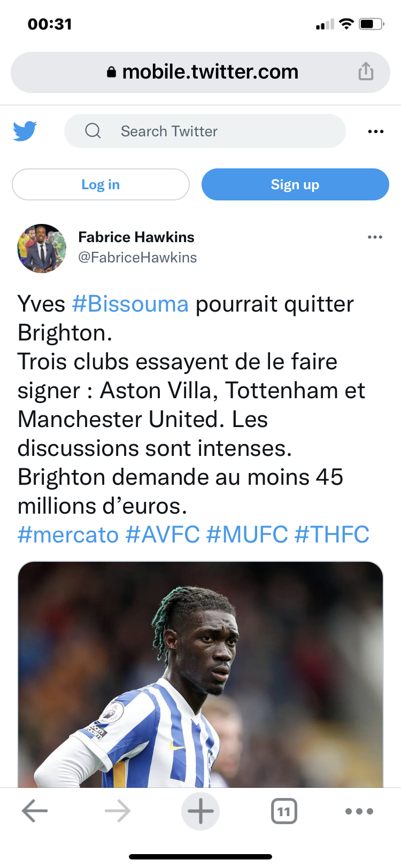Viewport: 401px width, 868px height.
Task: Open the #THFC hashtag
Action: [332, 534]
